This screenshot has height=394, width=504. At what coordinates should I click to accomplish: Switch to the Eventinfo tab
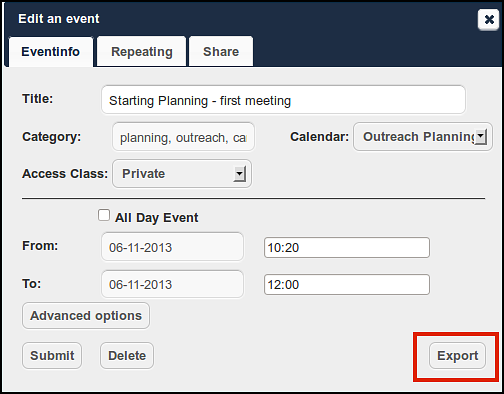coord(51,52)
